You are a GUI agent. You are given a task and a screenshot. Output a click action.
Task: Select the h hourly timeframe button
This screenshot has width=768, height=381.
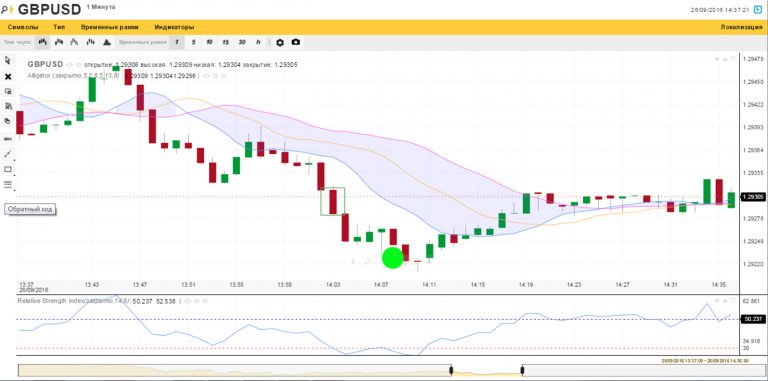258,43
